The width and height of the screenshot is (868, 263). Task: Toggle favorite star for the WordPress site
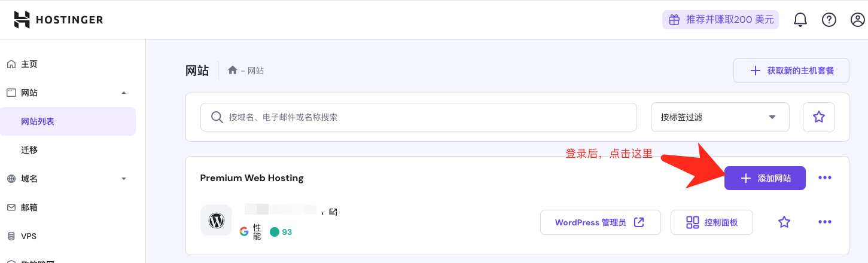click(784, 222)
